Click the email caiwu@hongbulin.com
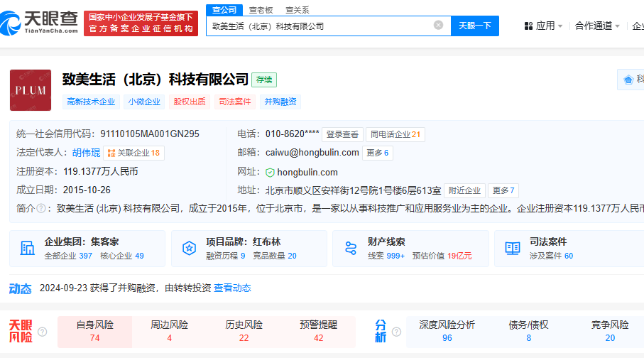This screenshot has width=644, height=358. pos(312,153)
